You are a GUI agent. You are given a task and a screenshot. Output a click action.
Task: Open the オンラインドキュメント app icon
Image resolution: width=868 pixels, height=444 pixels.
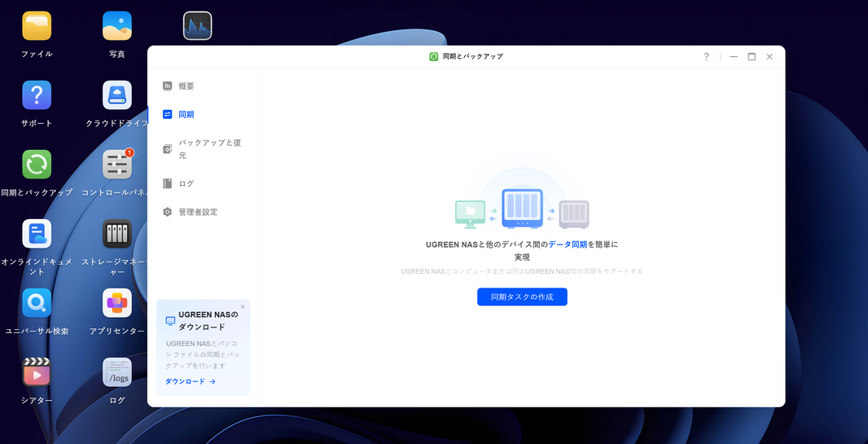pos(37,234)
